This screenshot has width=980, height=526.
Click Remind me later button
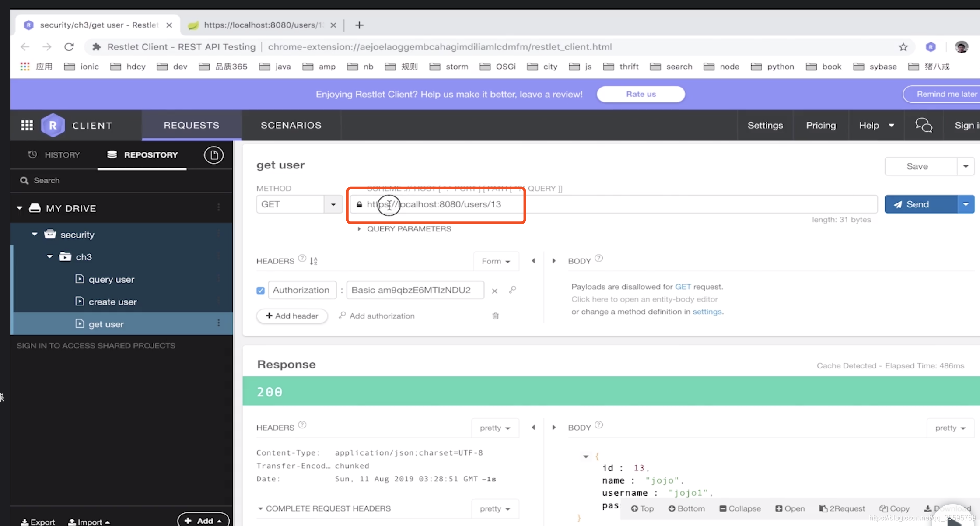pos(941,94)
